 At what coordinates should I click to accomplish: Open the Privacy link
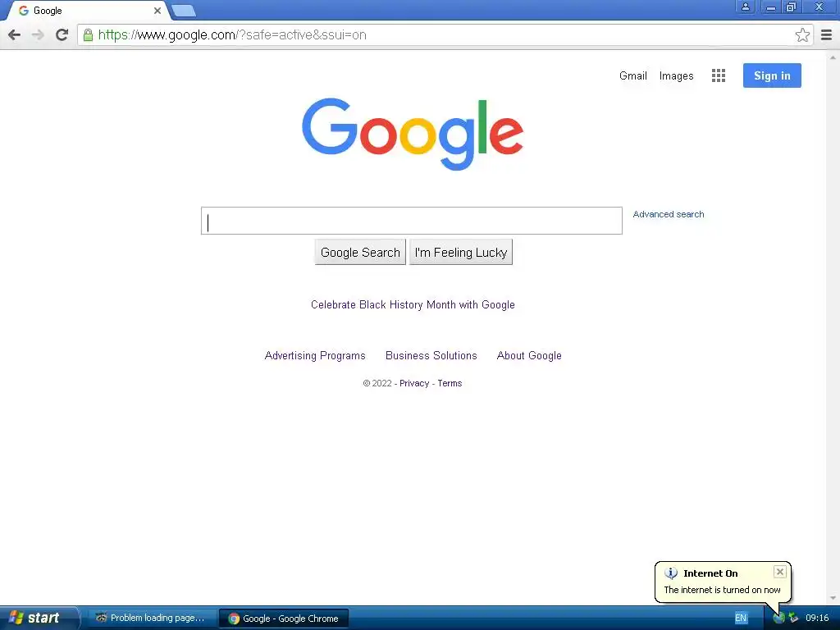click(x=414, y=384)
